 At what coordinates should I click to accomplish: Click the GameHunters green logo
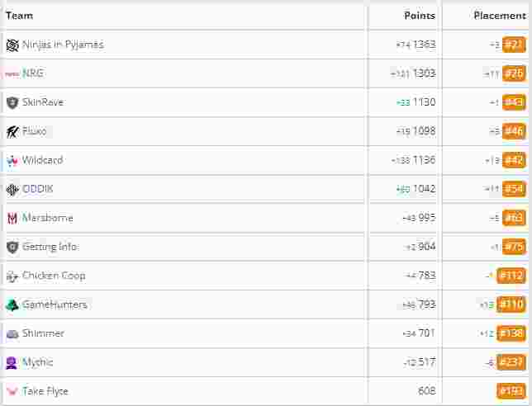pos(12,305)
